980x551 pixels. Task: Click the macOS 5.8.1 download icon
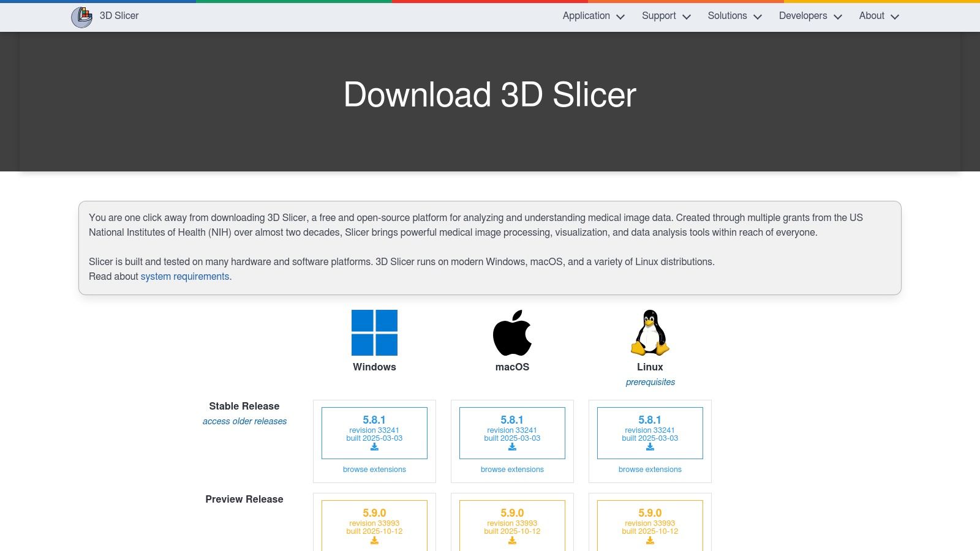(x=512, y=448)
